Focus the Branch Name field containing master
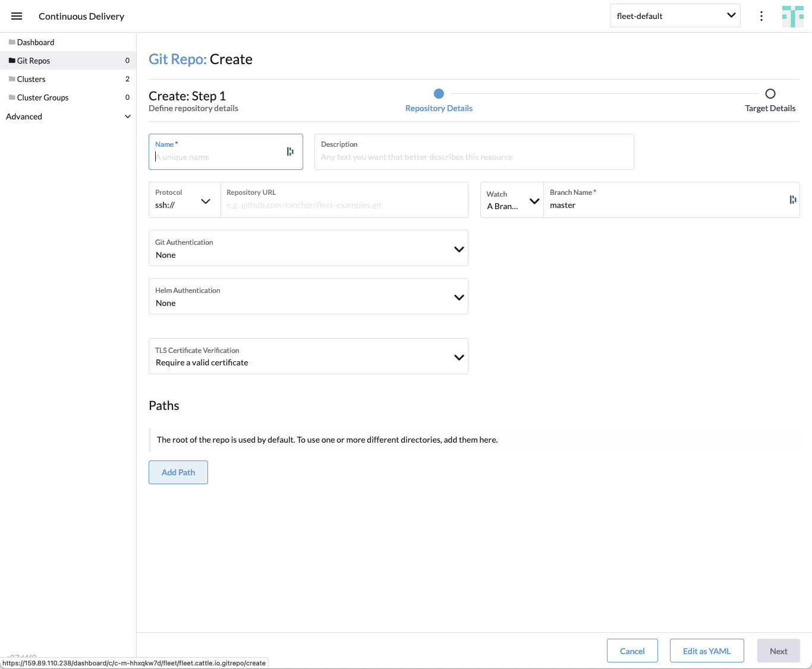 coord(672,200)
